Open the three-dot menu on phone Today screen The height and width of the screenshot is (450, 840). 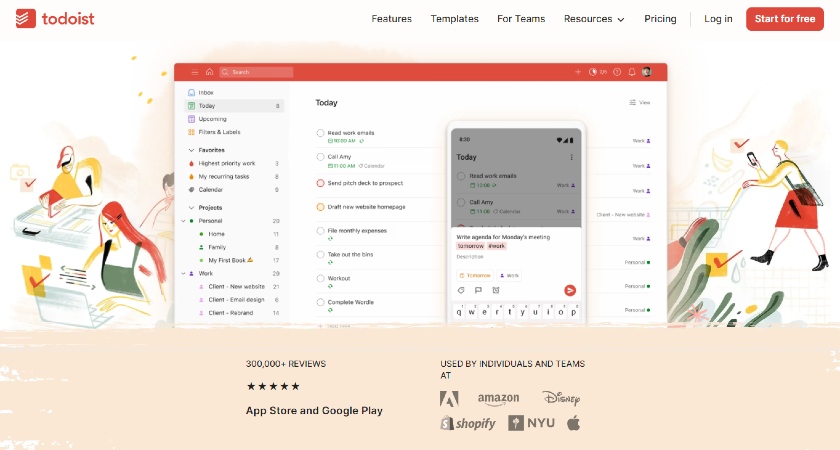pyautogui.click(x=572, y=157)
